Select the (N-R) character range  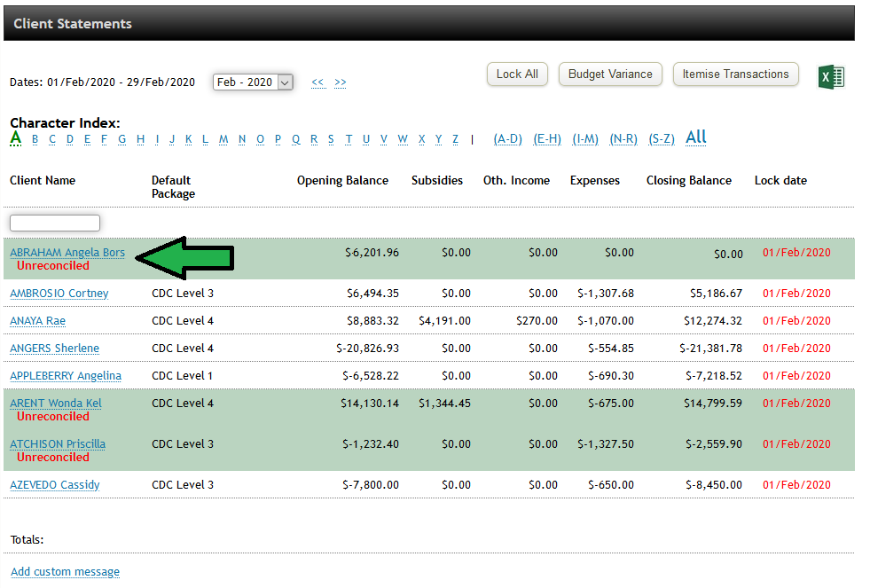coord(623,139)
